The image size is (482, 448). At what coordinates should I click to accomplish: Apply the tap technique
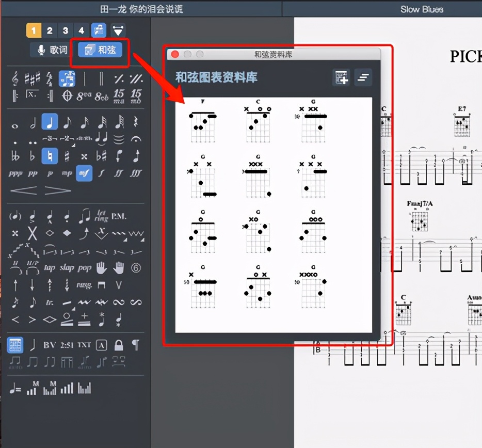coord(49,268)
